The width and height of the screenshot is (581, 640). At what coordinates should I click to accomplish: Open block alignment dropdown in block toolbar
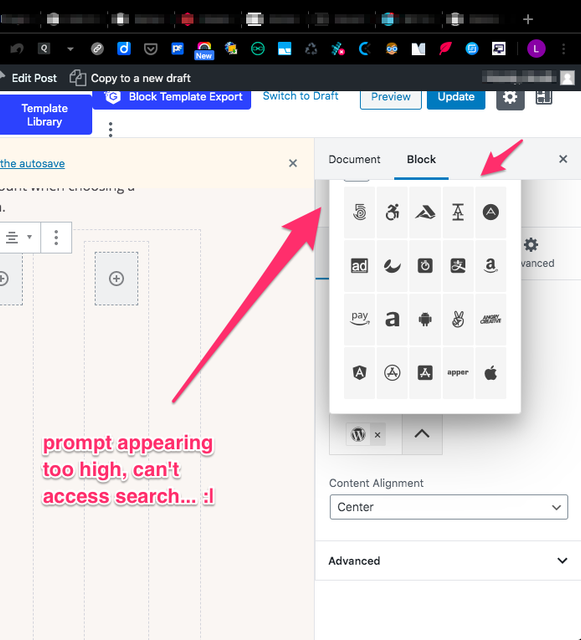(x=18, y=238)
